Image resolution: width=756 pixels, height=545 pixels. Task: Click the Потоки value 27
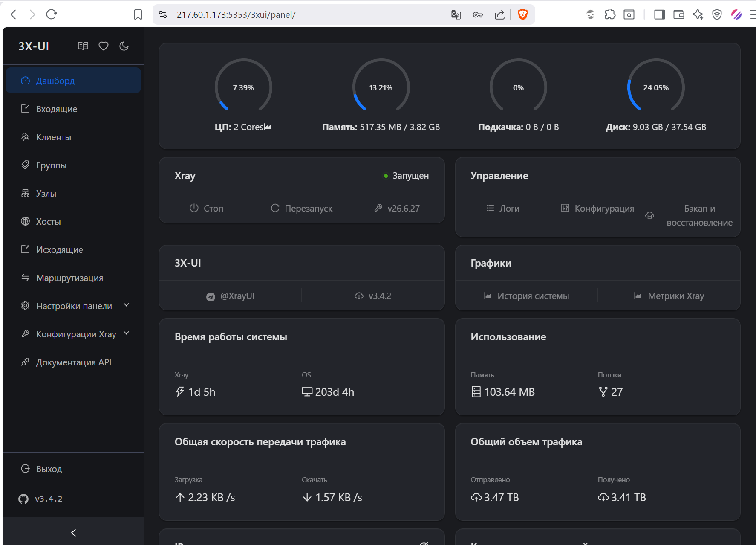(x=611, y=392)
